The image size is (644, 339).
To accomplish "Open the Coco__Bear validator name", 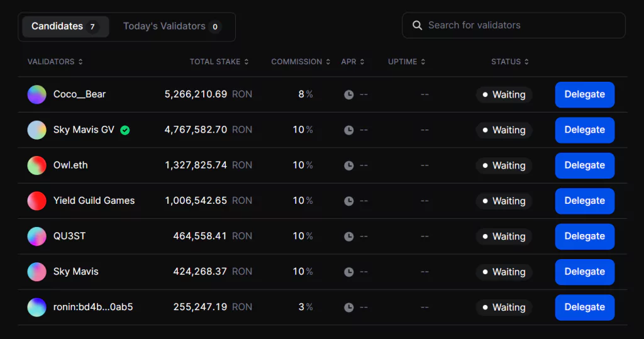I will coord(79,94).
